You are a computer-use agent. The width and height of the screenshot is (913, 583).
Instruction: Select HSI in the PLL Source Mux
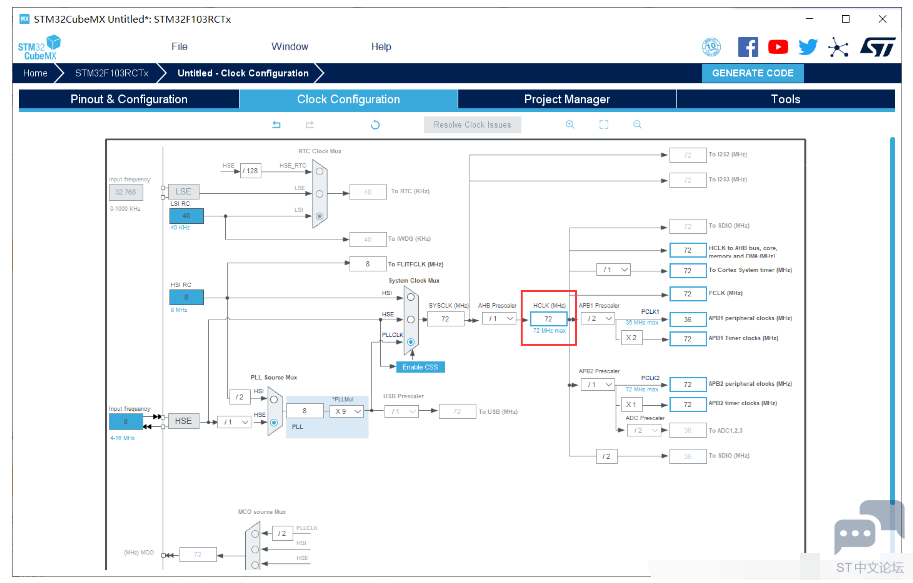coord(274,400)
